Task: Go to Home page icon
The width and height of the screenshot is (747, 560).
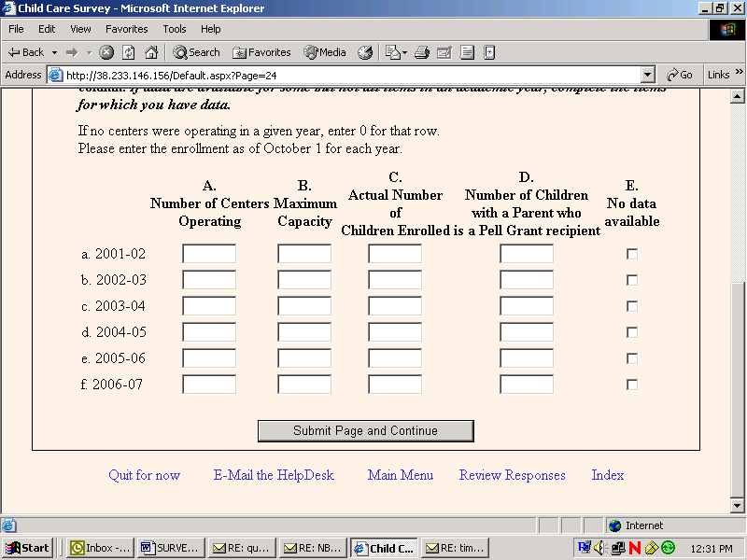Action: coord(151,52)
